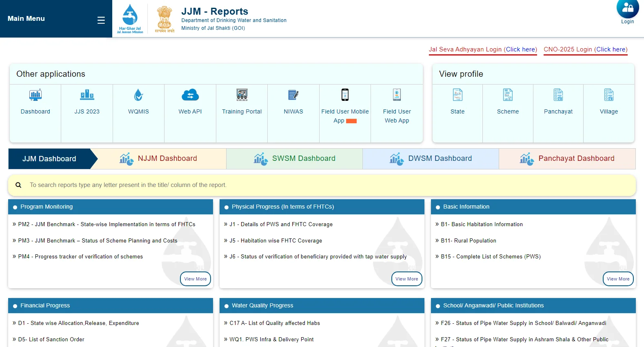
Task: Open the Web API cloud icon
Action: pyautogui.click(x=190, y=95)
